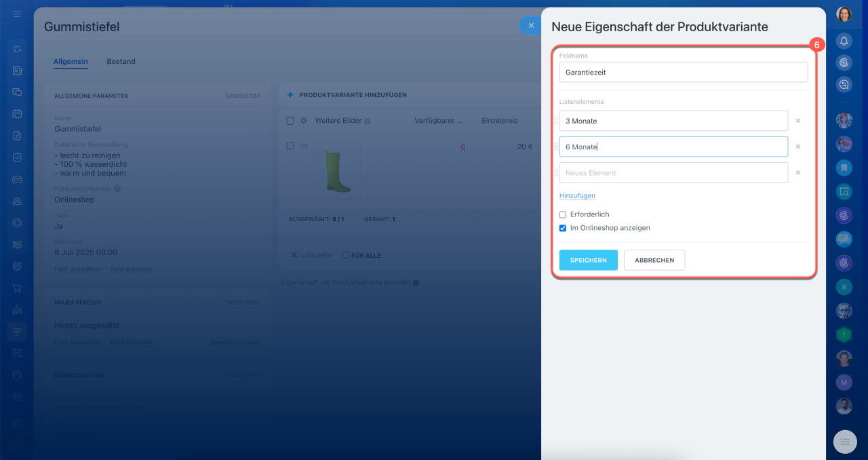This screenshot has width=868, height=460.
Task: Click the Speichern button
Action: tap(588, 260)
